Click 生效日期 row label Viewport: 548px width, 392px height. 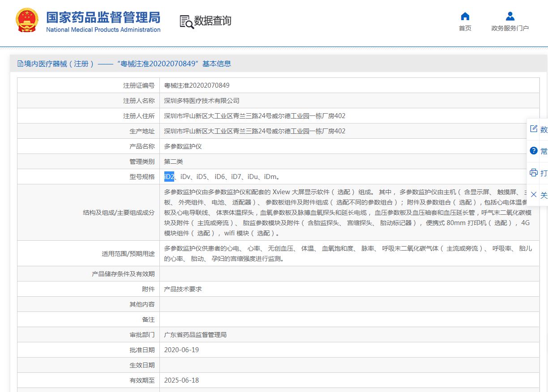[x=142, y=365]
